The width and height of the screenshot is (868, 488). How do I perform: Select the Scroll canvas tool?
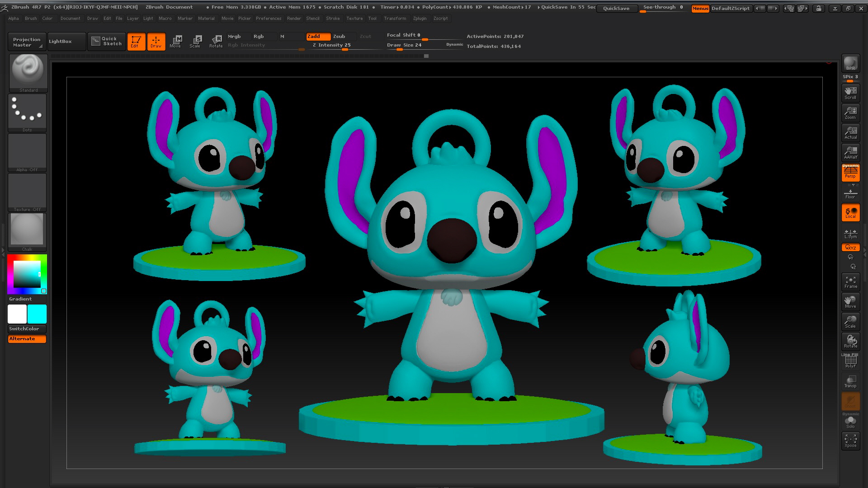(x=850, y=93)
